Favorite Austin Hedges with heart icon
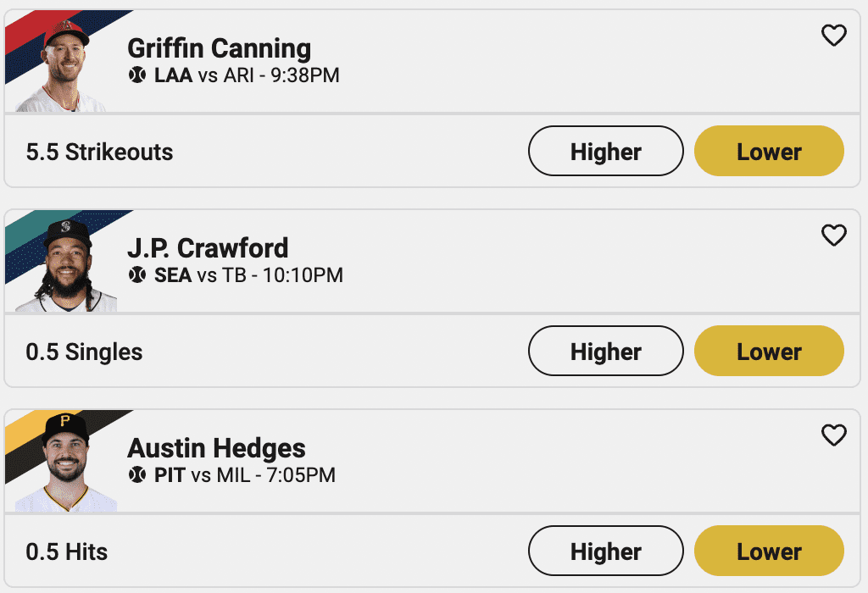Viewport: 868px width, 593px height. pyautogui.click(x=834, y=435)
